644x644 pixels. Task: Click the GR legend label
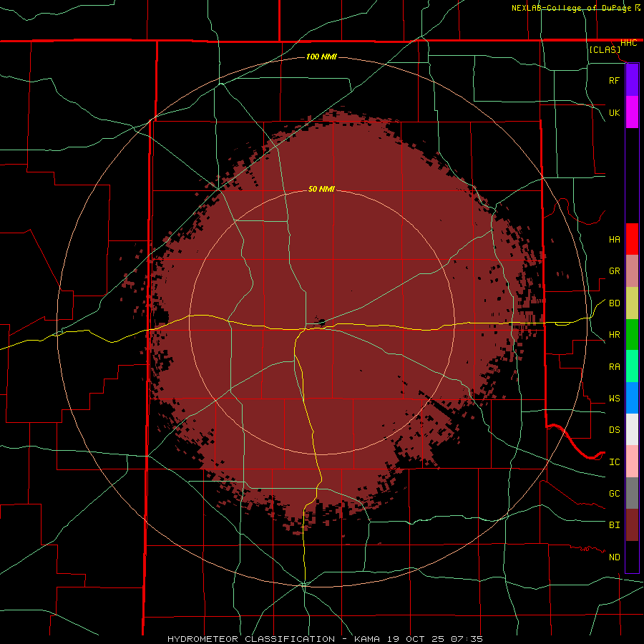coord(615,271)
